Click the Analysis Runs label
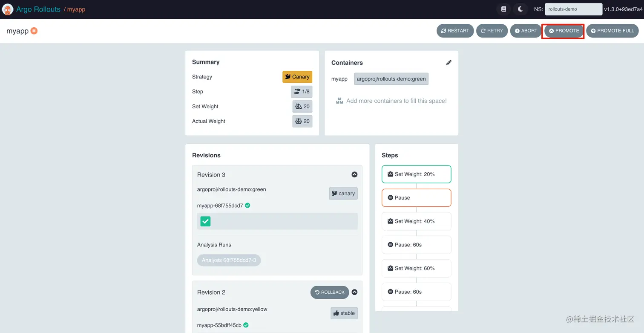The height and width of the screenshot is (333, 644). [214, 245]
